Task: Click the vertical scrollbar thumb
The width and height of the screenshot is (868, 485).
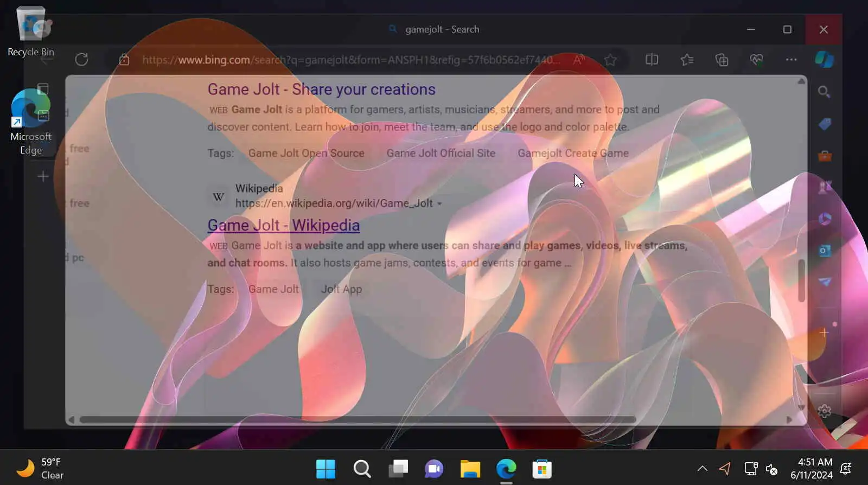Action: tap(801, 280)
